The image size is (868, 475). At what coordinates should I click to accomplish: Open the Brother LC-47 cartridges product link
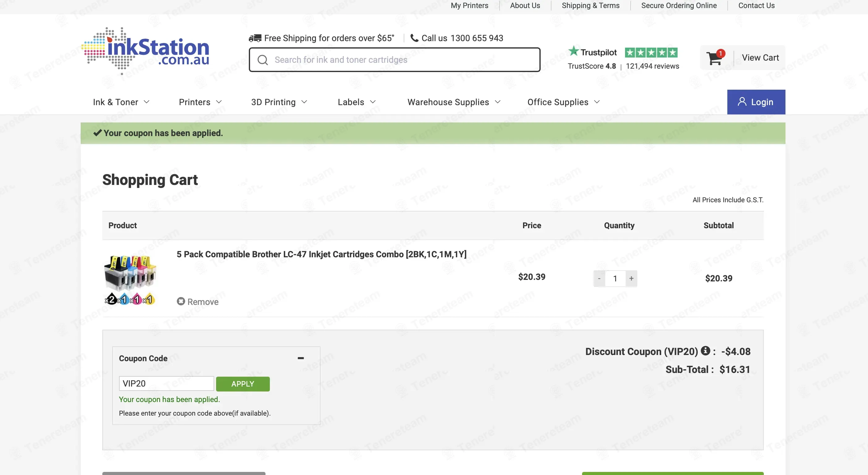coord(321,254)
